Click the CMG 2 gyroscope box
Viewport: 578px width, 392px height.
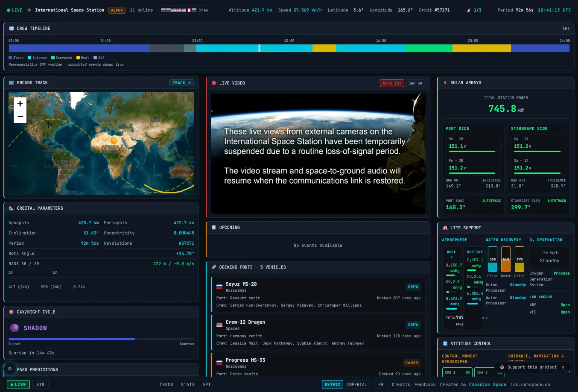tap(490, 372)
